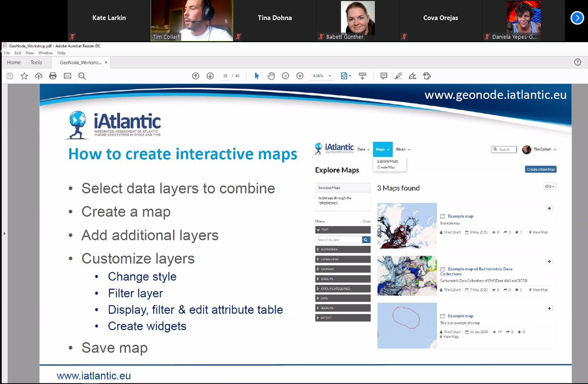Click the zoom out minus icon

coord(285,76)
